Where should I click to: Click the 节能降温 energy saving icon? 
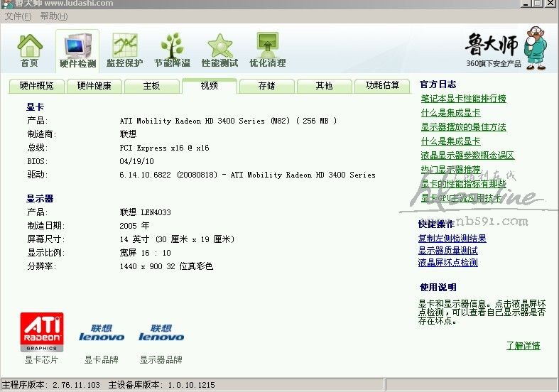[172, 50]
